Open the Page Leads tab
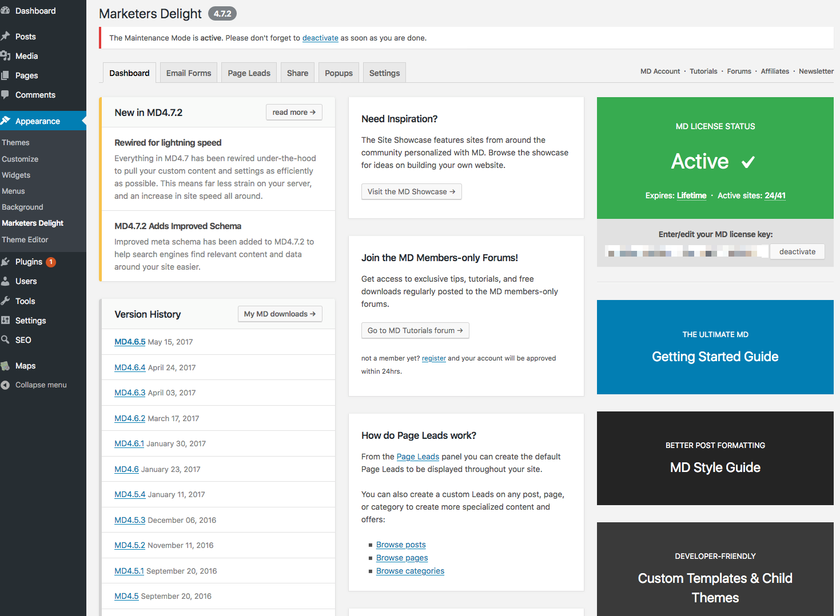840x616 pixels. click(249, 73)
